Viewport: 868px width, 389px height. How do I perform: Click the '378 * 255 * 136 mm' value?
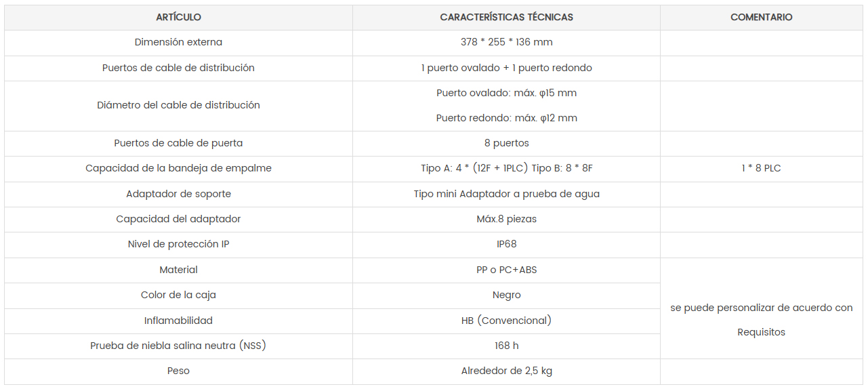(506, 42)
